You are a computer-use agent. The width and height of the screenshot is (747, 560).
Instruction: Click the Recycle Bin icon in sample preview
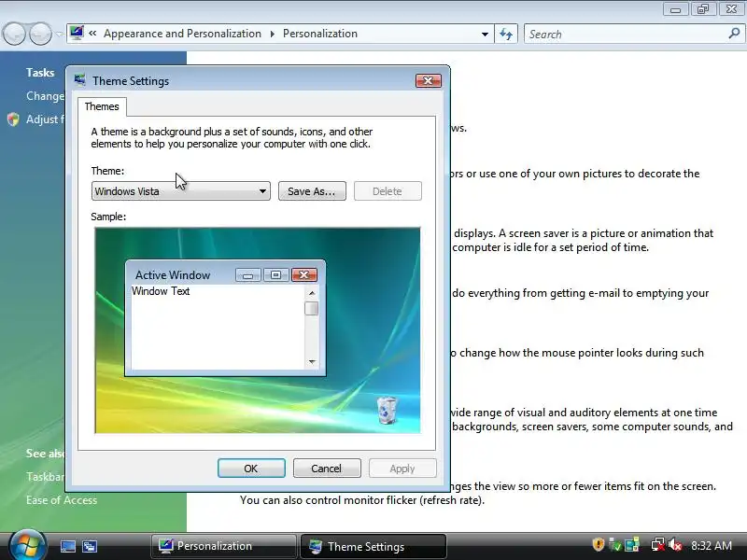tap(387, 410)
